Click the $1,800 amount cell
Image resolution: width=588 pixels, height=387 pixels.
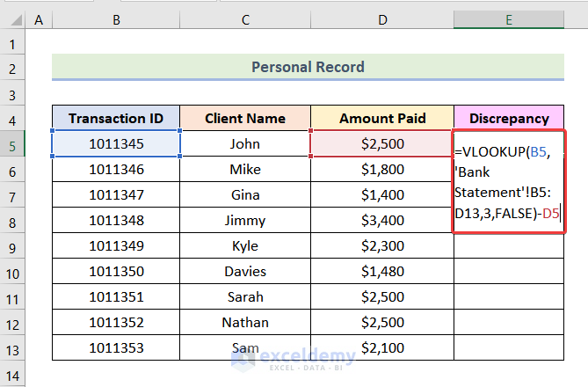click(x=382, y=169)
